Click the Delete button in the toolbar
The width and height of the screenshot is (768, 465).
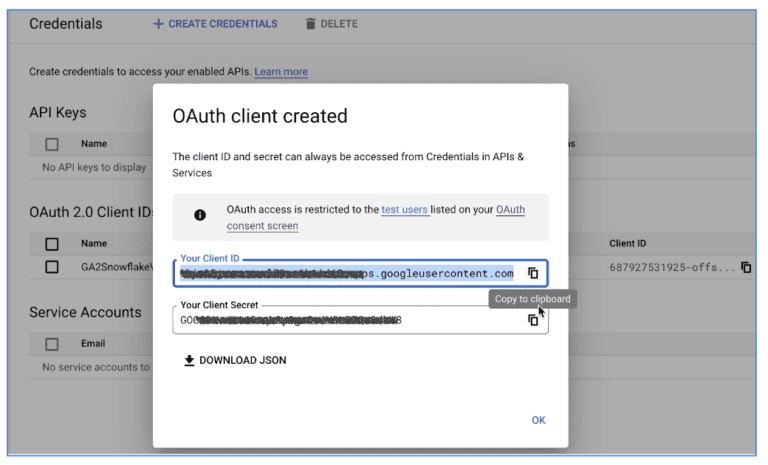pyautogui.click(x=332, y=24)
